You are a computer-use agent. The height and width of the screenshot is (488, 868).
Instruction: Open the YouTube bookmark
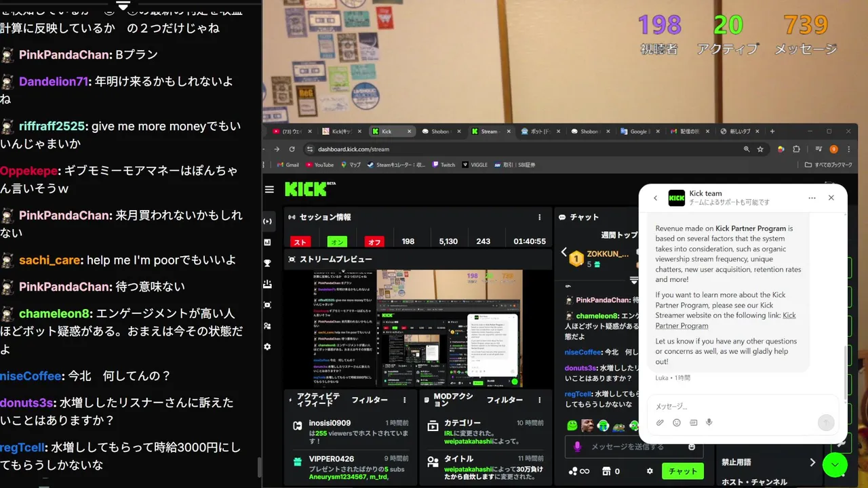coord(319,165)
